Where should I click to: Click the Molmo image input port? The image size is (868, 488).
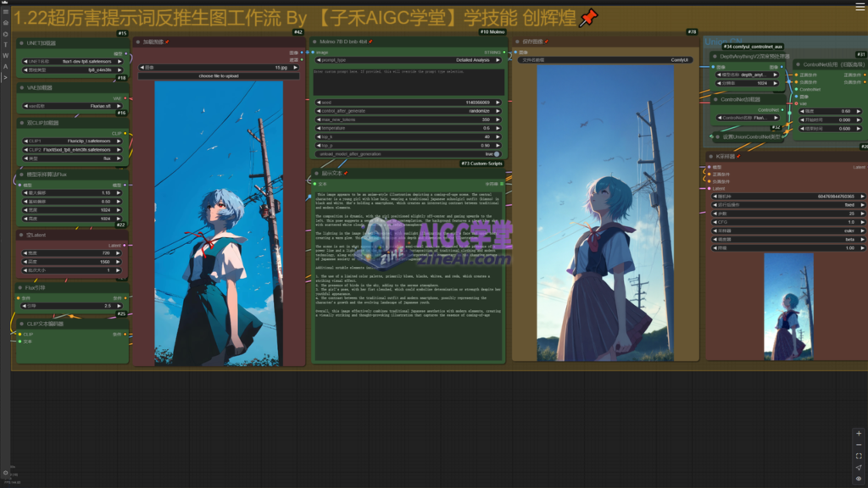314,53
